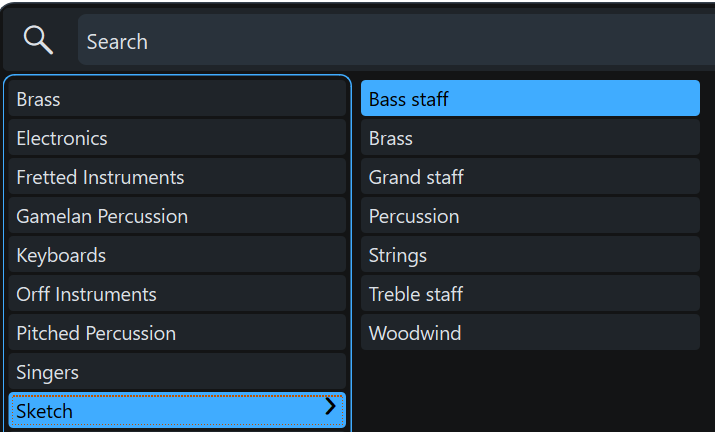Select the highlighted Sketch category
The height and width of the screenshot is (432, 715).
click(x=177, y=410)
